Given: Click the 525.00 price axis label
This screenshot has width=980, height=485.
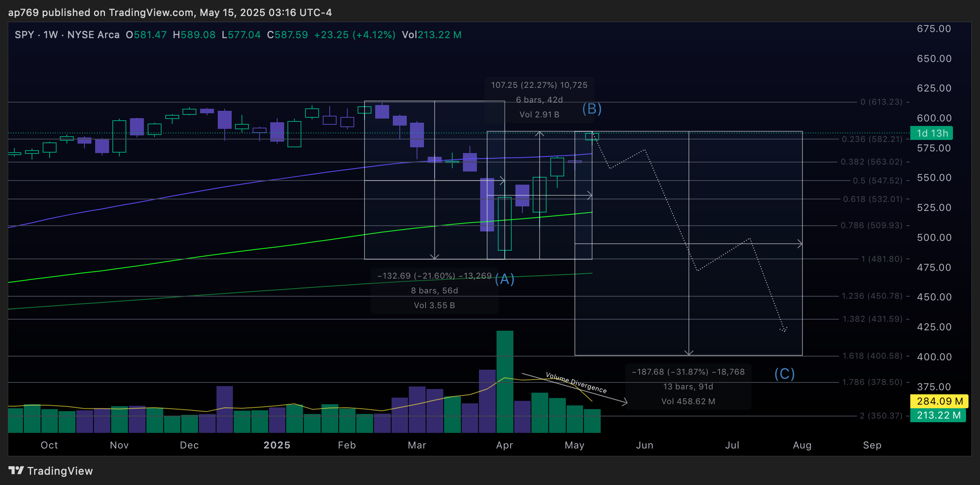Looking at the screenshot, I should [934, 208].
